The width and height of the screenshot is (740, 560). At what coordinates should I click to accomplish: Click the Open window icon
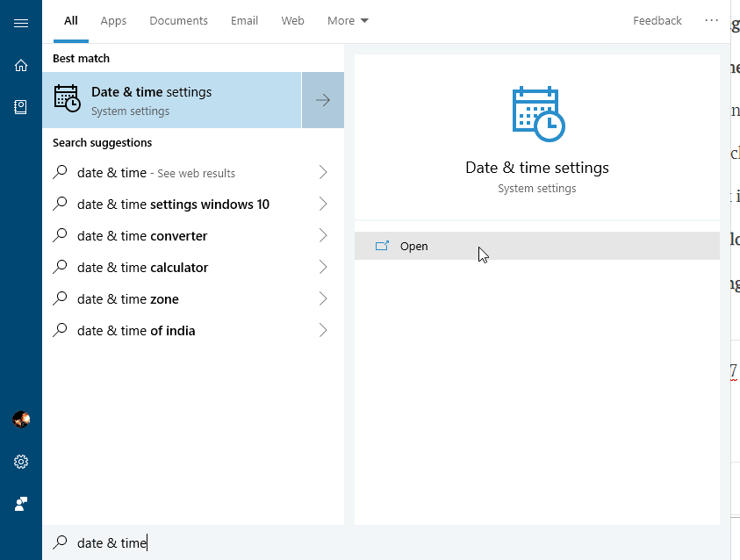pos(382,246)
